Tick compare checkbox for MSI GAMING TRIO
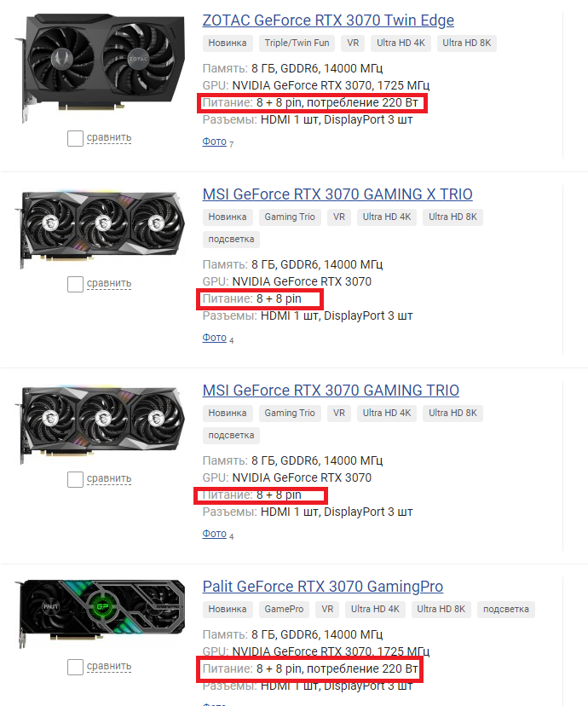Screen dimensions: 588x706 (75, 479)
